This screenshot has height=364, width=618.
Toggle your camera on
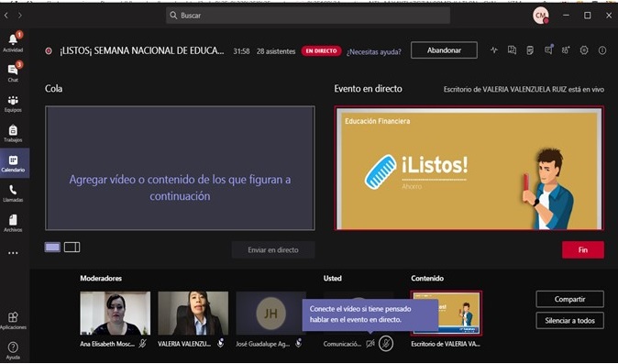pyautogui.click(x=370, y=344)
